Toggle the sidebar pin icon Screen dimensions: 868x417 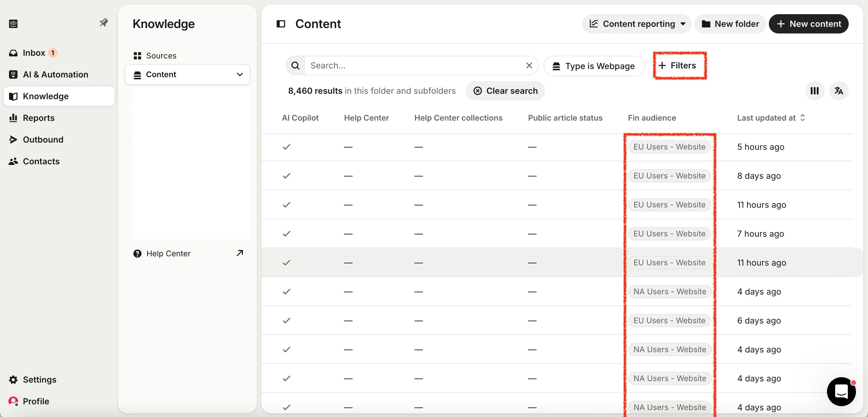[x=103, y=23]
